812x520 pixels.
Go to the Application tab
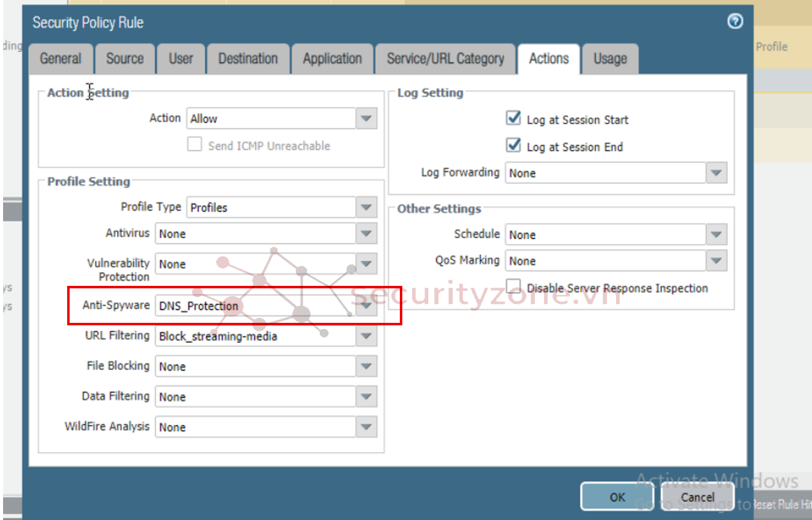pos(332,59)
